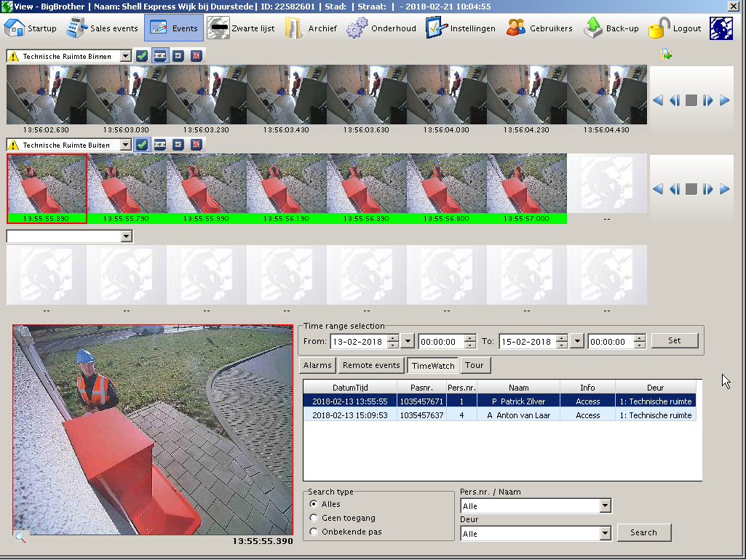The height and width of the screenshot is (560, 746).
Task: Select the Anton van Laar table row
Action: [x=499, y=415]
